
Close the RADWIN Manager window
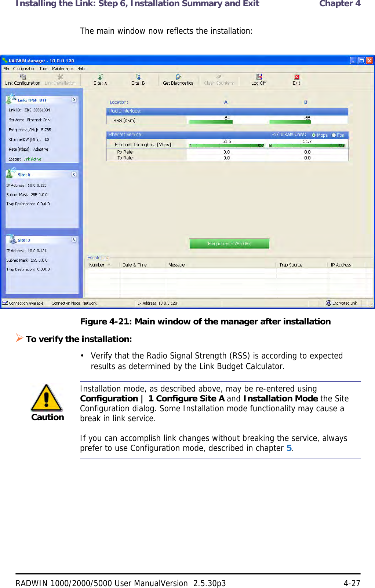(x=369, y=60)
